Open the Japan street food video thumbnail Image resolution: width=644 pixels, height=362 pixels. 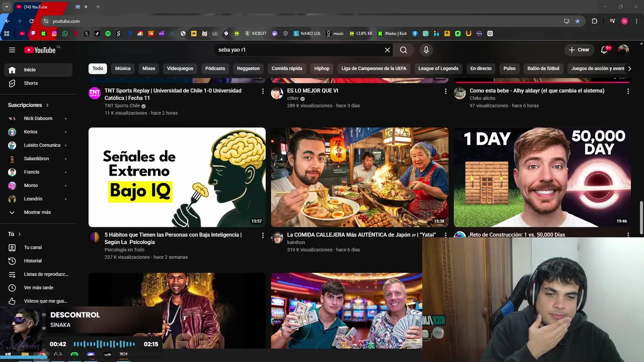click(360, 177)
